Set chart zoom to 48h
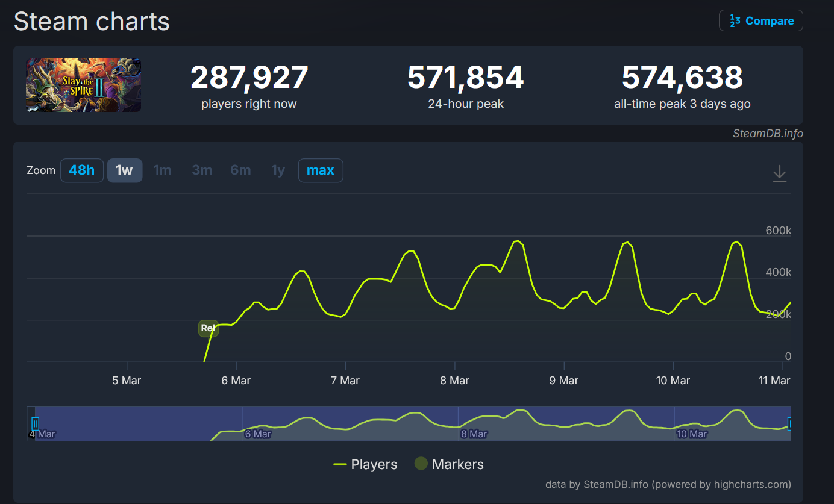 (82, 170)
